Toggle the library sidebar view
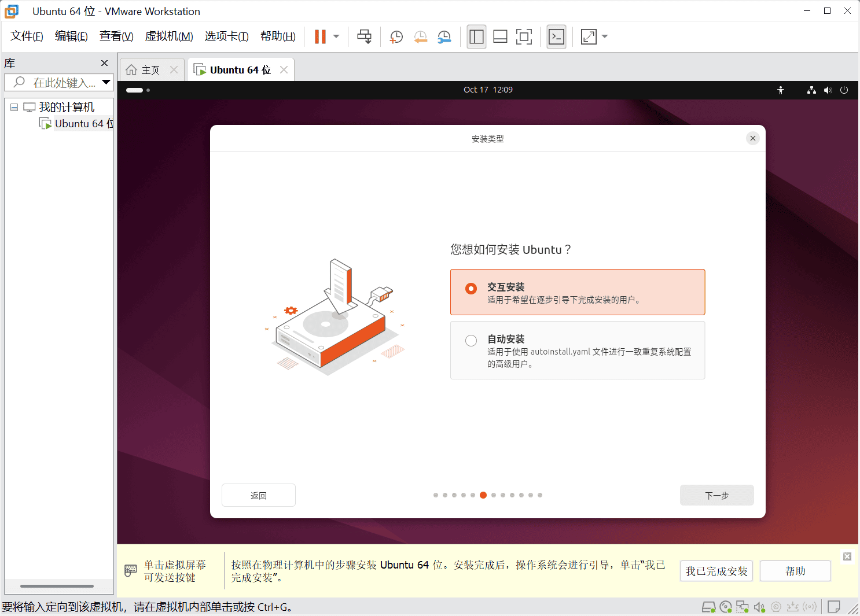Screen dimensions: 860x616 pos(476,37)
